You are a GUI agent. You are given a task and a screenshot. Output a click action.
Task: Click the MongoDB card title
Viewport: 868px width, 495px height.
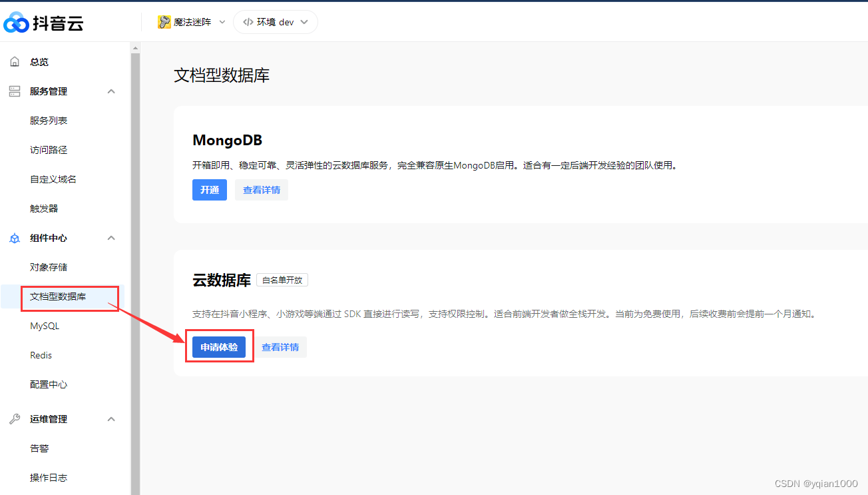[228, 141]
